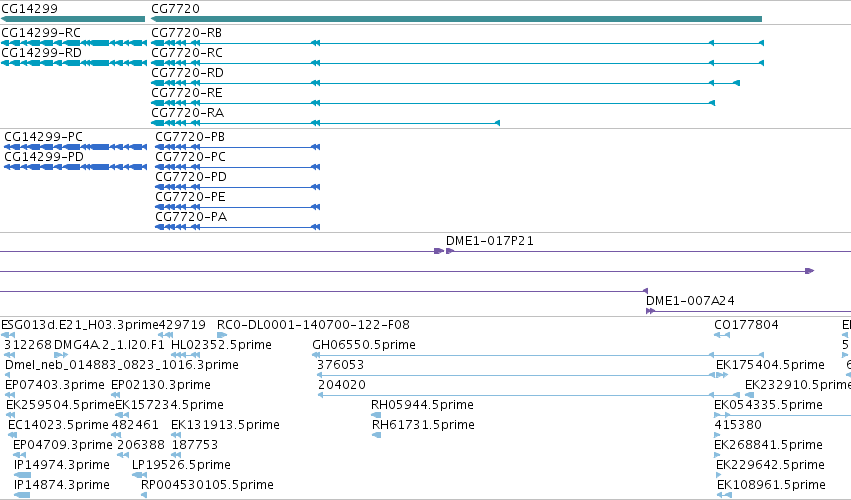851x500 pixels.
Task: Select transcript CG7720-RE
Action: (x=187, y=93)
